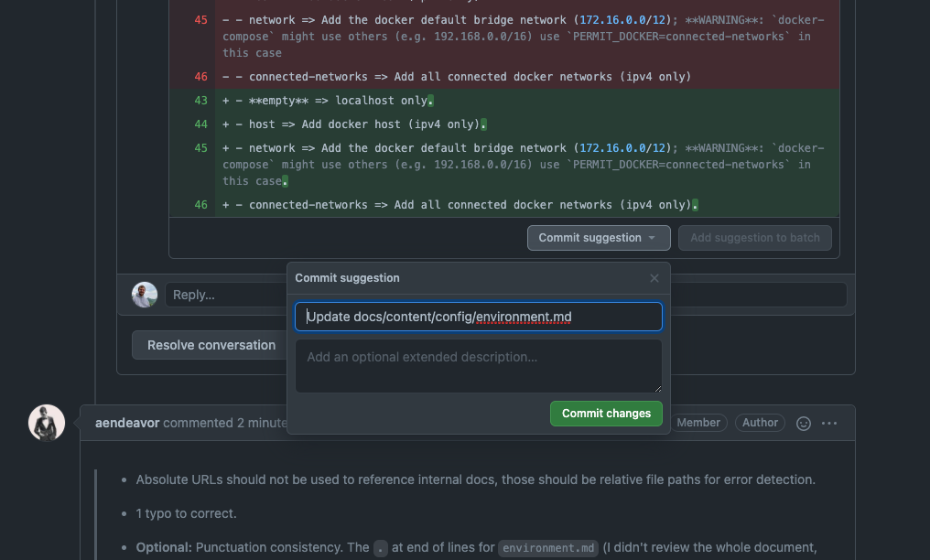This screenshot has width=930, height=560.
Task: Click the 172.16.0.0/12 link in removed line 45
Action: tap(622, 20)
